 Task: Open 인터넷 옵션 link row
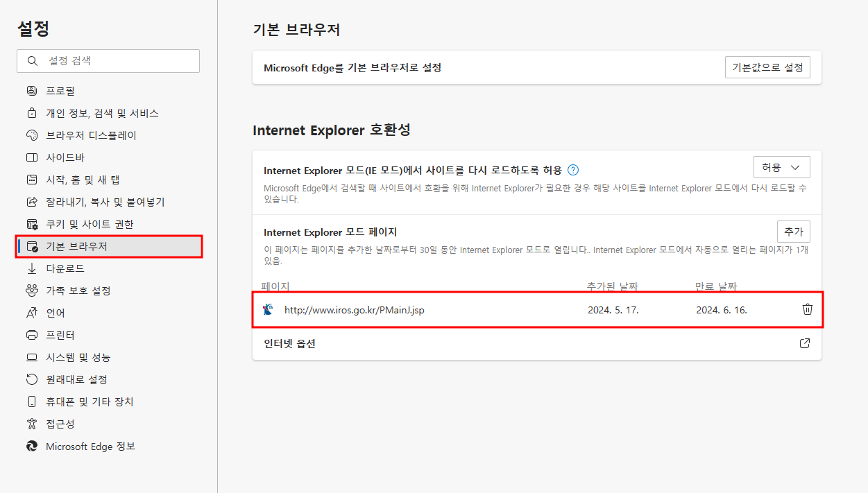tap(537, 343)
